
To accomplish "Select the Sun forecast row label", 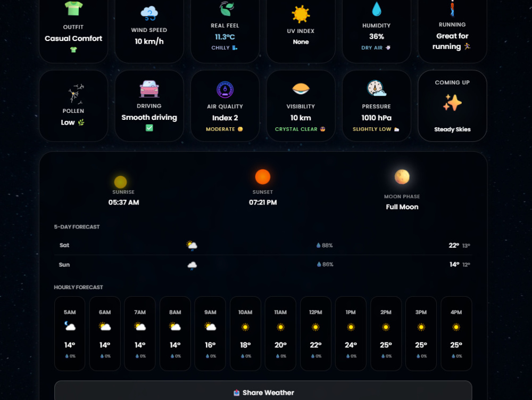I will click(64, 265).
